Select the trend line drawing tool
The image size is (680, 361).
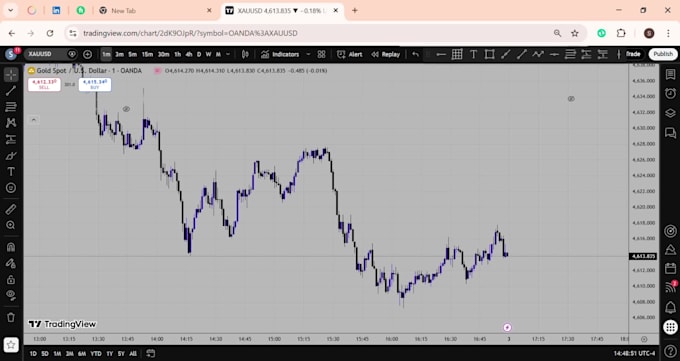coord(11,91)
